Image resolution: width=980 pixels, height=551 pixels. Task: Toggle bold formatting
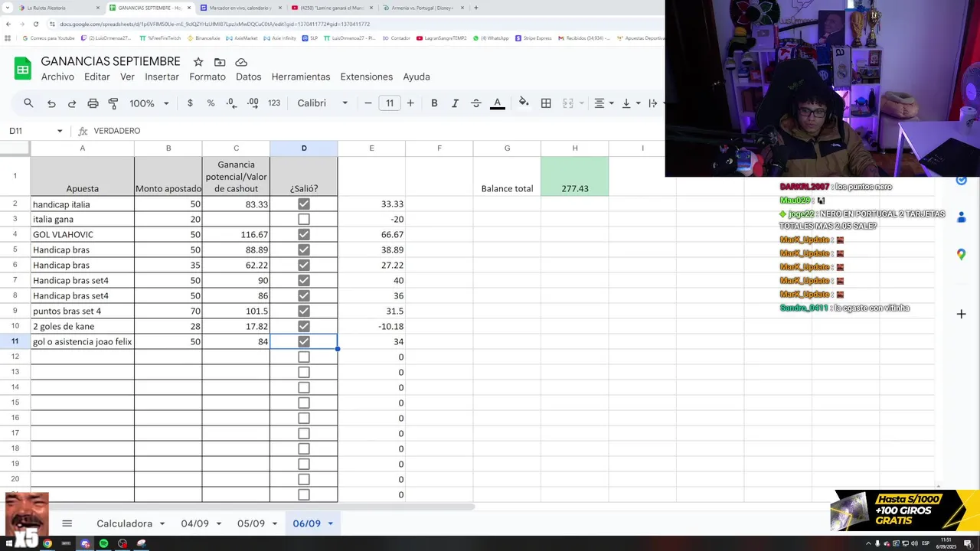434,103
